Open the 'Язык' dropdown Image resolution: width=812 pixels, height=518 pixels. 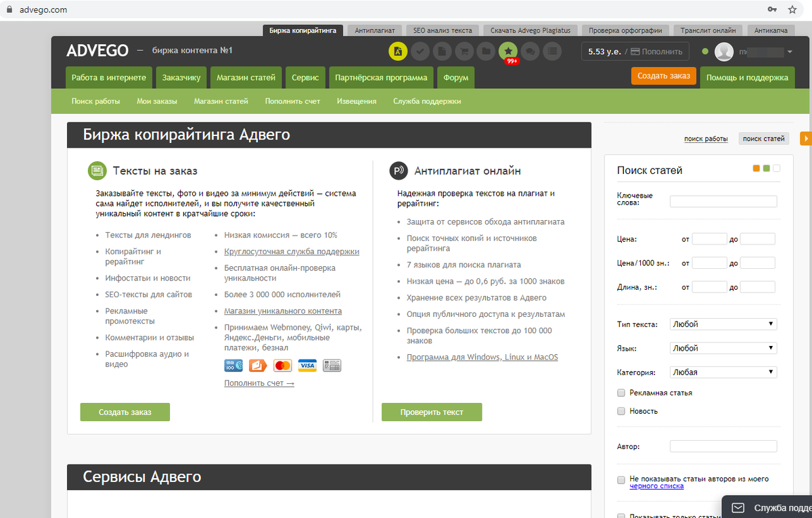723,348
